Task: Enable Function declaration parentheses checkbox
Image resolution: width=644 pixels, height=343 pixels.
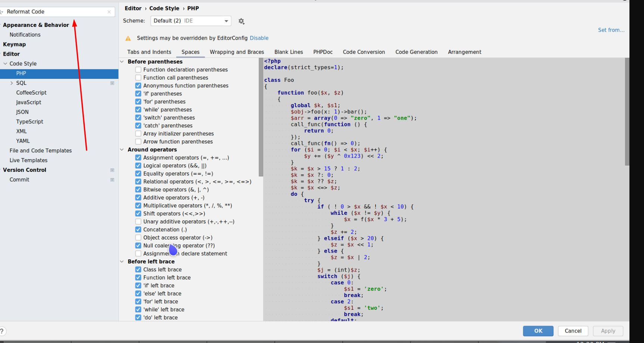Action: click(x=138, y=69)
